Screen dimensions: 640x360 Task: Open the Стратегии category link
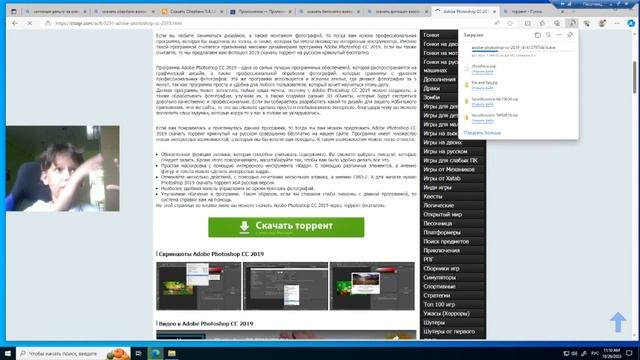[x=437, y=296]
